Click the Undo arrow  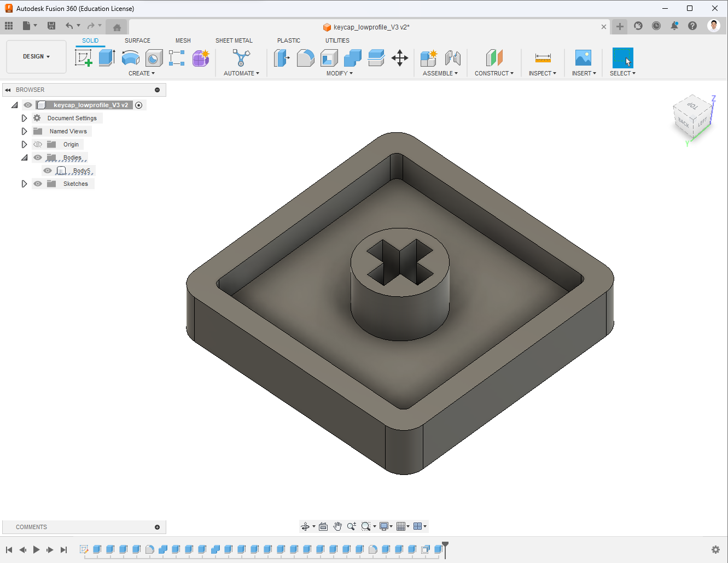tap(69, 26)
